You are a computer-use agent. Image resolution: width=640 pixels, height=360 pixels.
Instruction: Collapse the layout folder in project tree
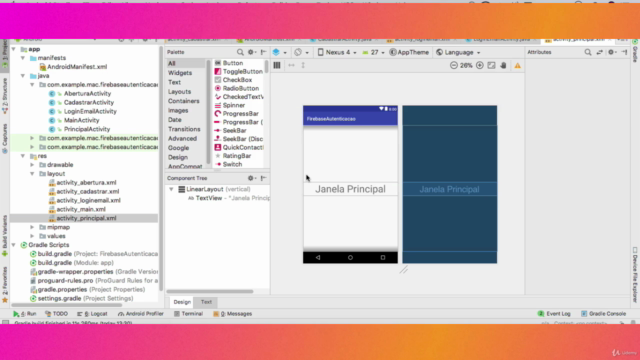pos(32,173)
